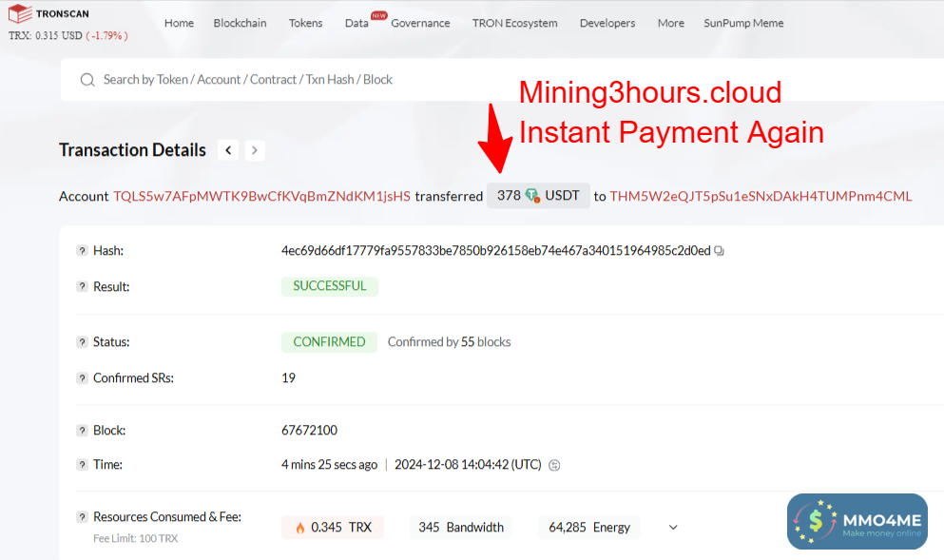Open sender address TQLS5w7AFp link
Image resolution: width=944 pixels, height=560 pixels.
click(x=261, y=196)
